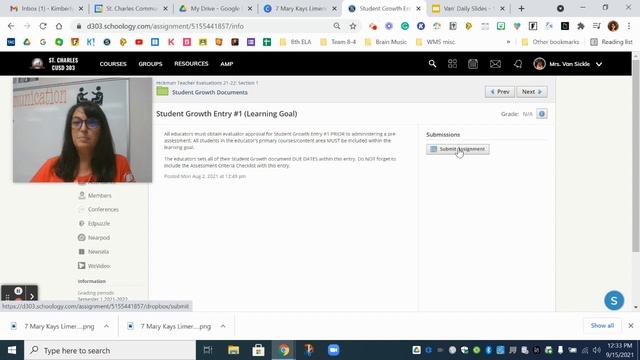
Task: Expand the recording toolbar arrow
Action: [x=32, y=297]
